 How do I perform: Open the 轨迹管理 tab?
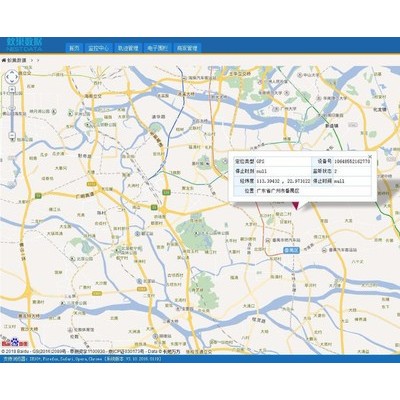pyautogui.click(x=128, y=48)
